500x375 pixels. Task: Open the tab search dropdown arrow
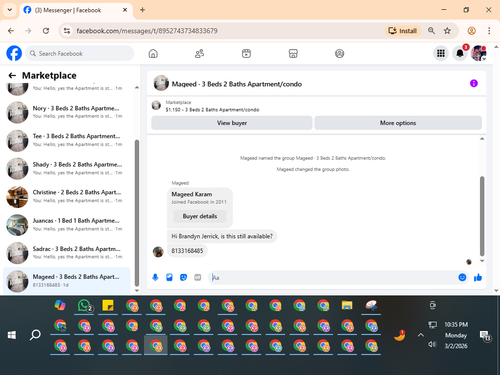pyautogui.click(x=10, y=10)
